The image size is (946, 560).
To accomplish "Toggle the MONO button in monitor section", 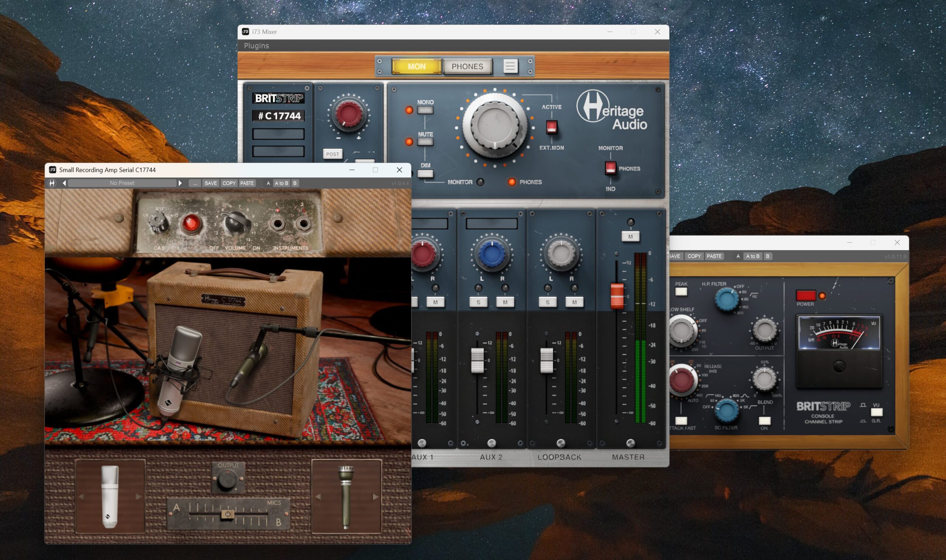I will 425,110.
